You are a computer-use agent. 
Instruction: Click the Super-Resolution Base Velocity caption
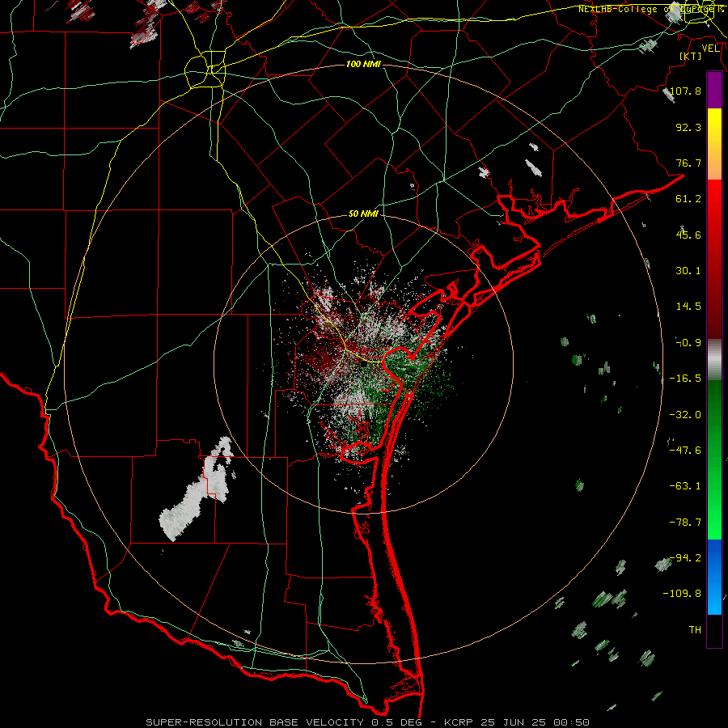click(367, 722)
